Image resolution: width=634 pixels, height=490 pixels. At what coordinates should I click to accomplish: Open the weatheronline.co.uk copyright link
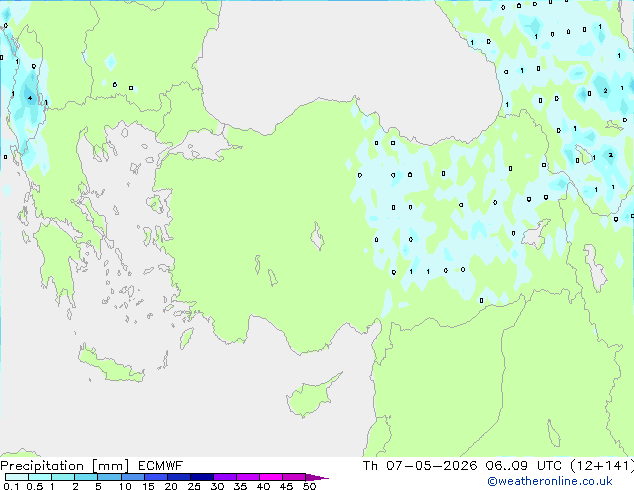coord(549,481)
